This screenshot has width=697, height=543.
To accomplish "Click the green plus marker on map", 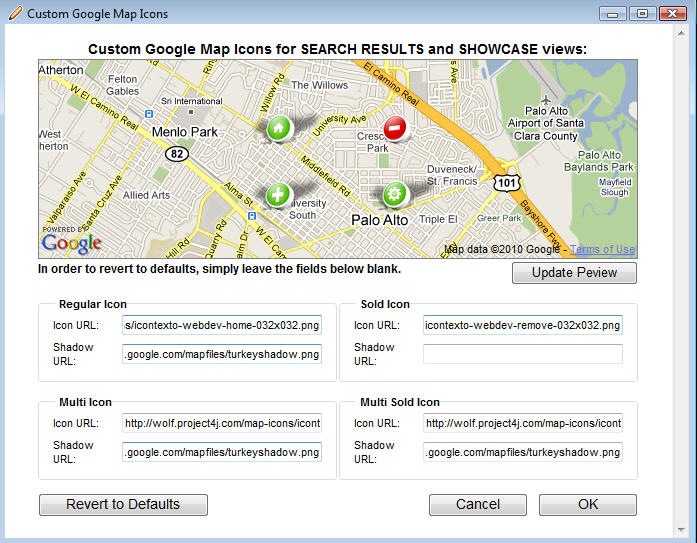I will click(x=277, y=195).
